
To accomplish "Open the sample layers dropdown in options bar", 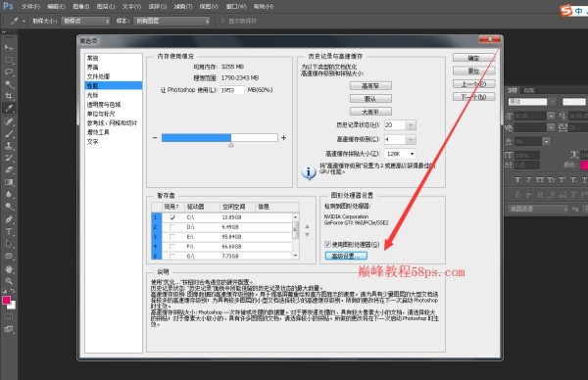I will click(171, 21).
